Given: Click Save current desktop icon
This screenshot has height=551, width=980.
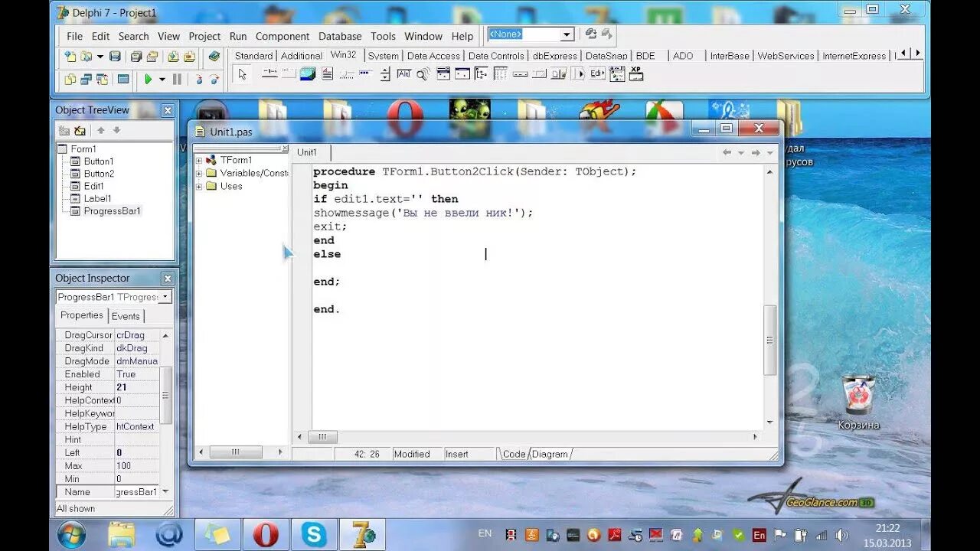Looking at the screenshot, I should (x=590, y=34).
